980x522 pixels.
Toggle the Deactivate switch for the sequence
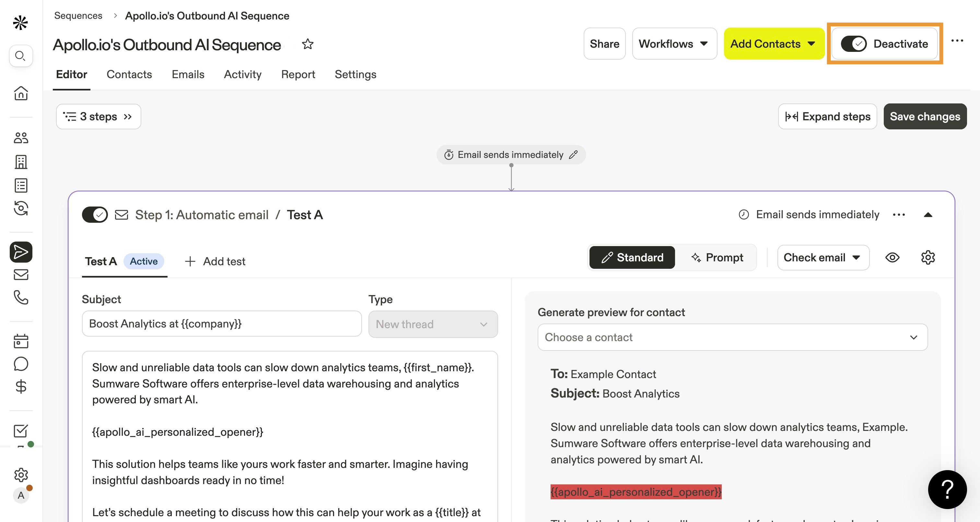(855, 43)
